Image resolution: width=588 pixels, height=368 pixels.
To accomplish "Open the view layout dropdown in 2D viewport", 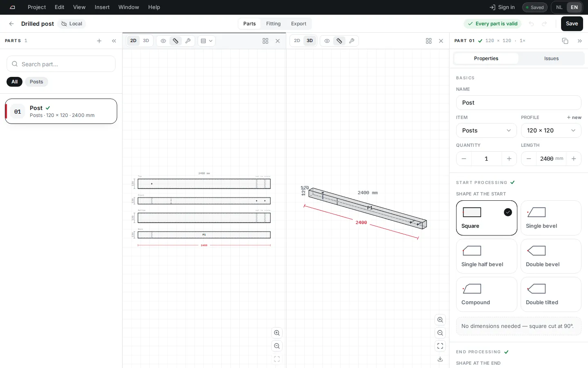I will pos(207,41).
